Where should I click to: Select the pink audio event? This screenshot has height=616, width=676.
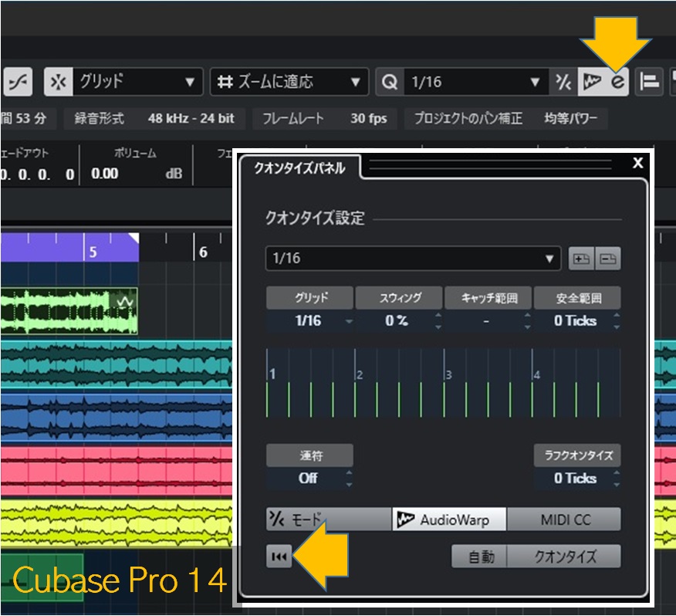coord(117,471)
